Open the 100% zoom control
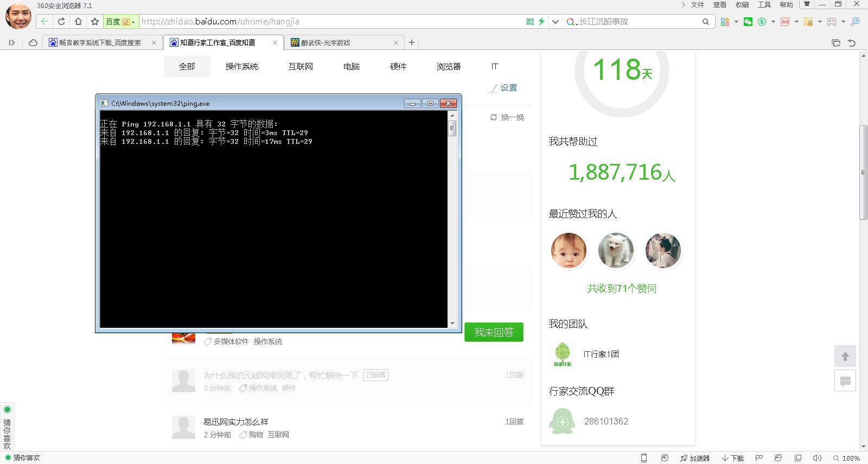 point(847,458)
